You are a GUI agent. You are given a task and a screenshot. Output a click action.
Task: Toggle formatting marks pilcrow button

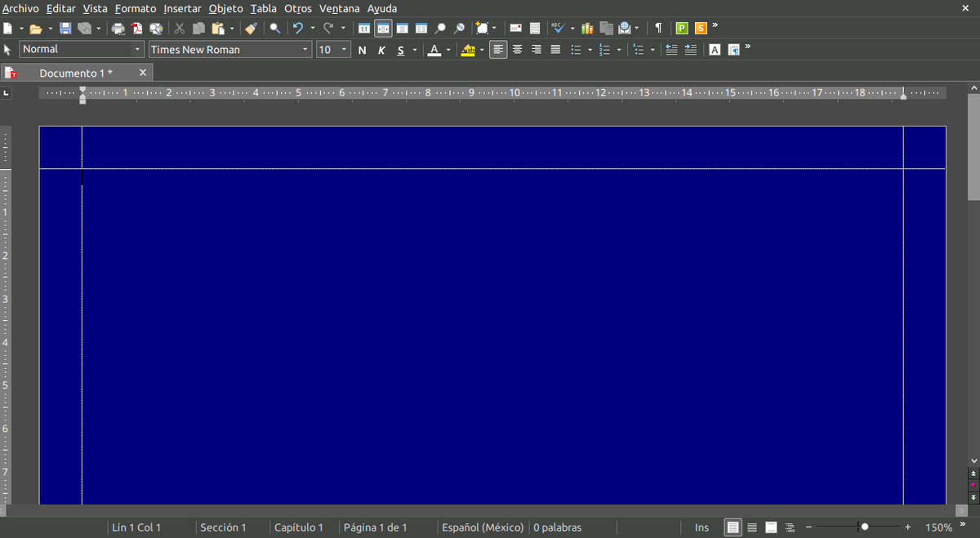(x=658, y=29)
